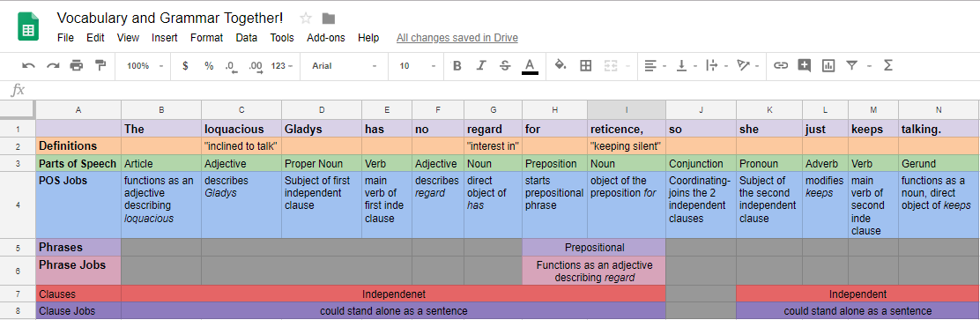Open the merge cells options

(x=616, y=65)
